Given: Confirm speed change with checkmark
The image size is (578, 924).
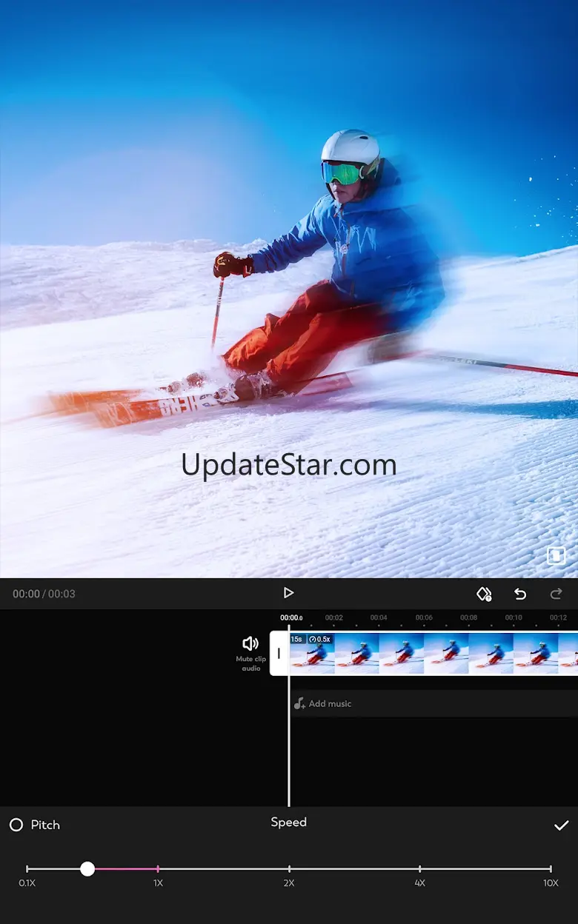Looking at the screenshot, I should (x=561, y=825).
